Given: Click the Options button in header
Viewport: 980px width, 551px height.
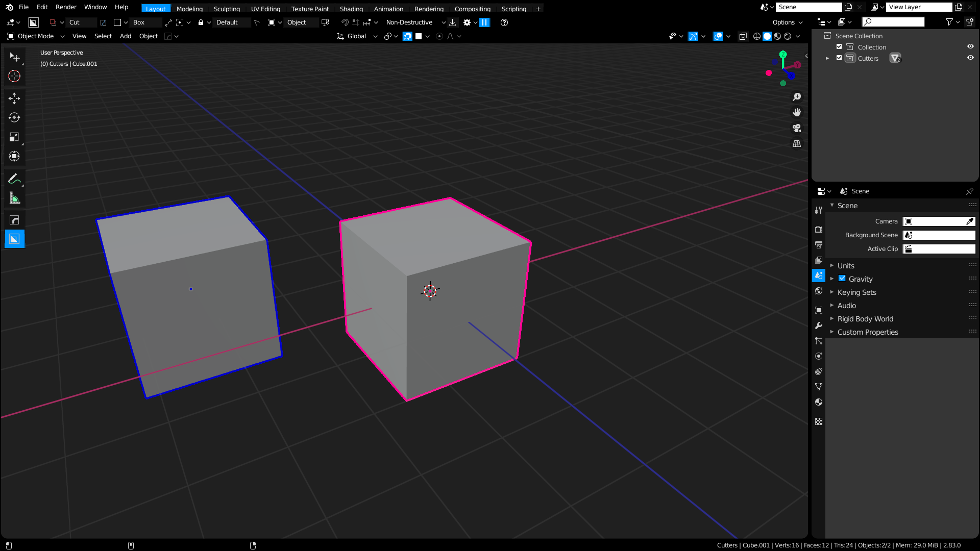Looking at the screenshot, I should 787,22.
